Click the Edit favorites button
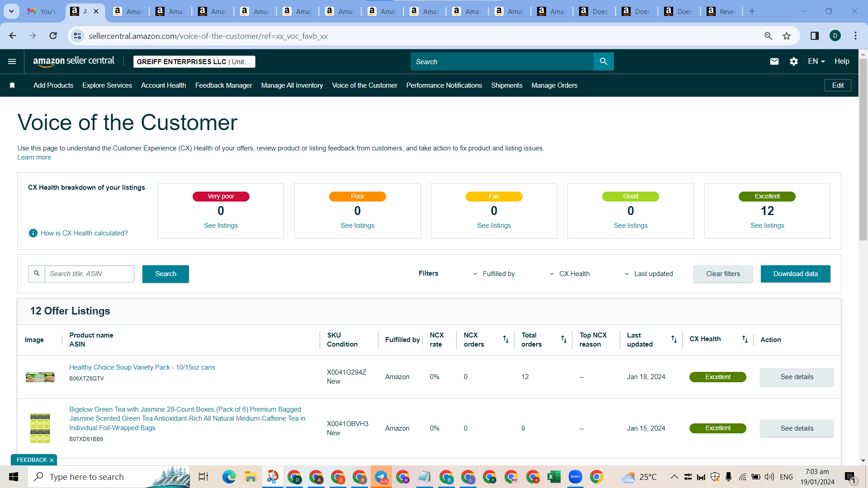The image size is (868, 488). [838, 85]
